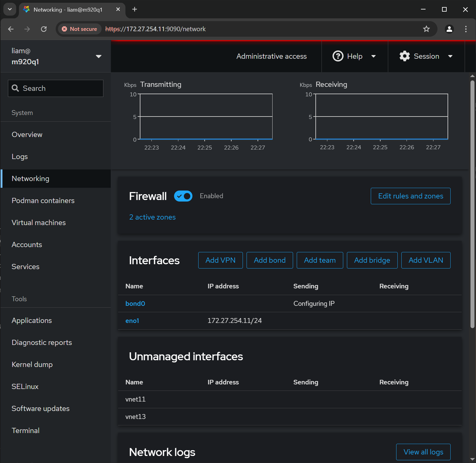The image size is (476, 463).
Task: Open a new browser tab
Action: (x=135, y=9)
